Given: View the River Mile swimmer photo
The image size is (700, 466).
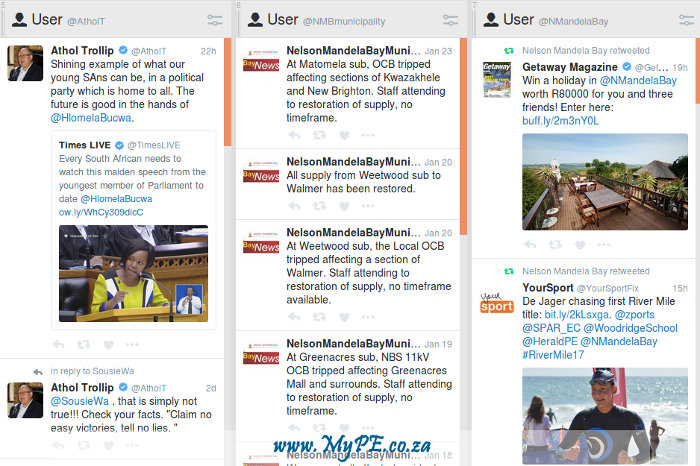Looking at the screenshot, I should (605, 416).
